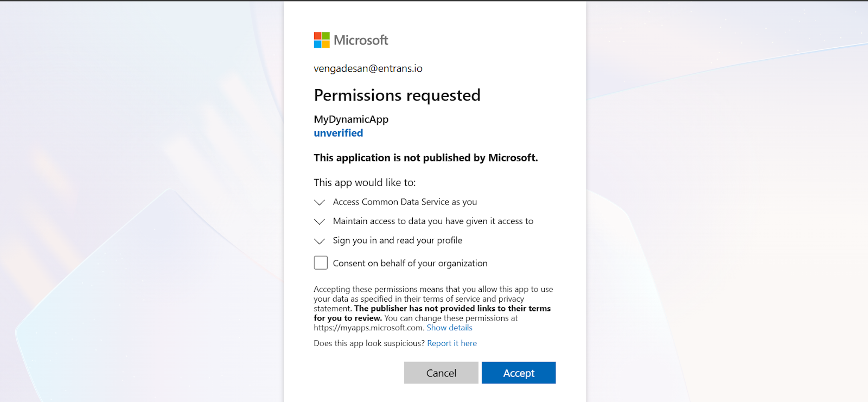
Task: Click the Maintain access to data permission text
Action: pos(433,221)
